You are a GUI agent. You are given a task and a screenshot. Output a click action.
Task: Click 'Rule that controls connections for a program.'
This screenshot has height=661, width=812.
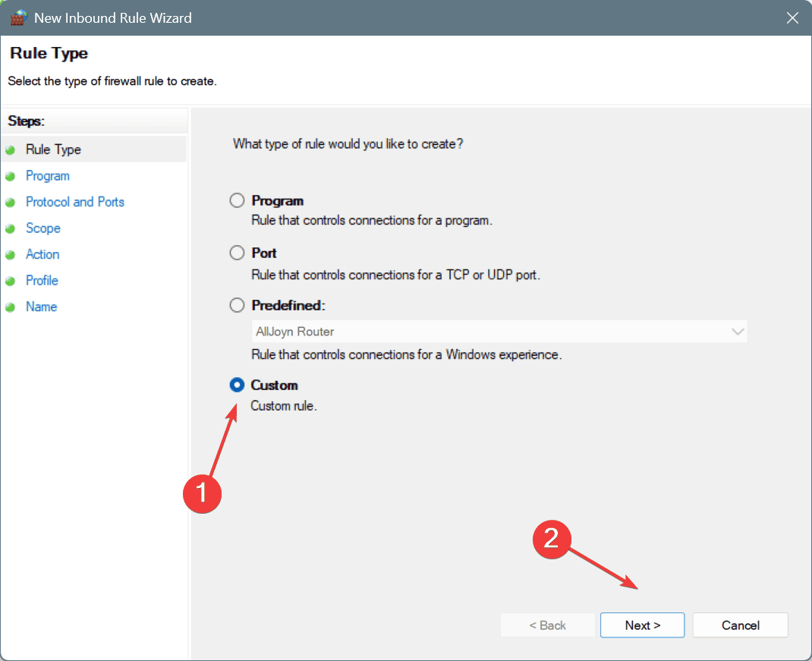(372, 221)
